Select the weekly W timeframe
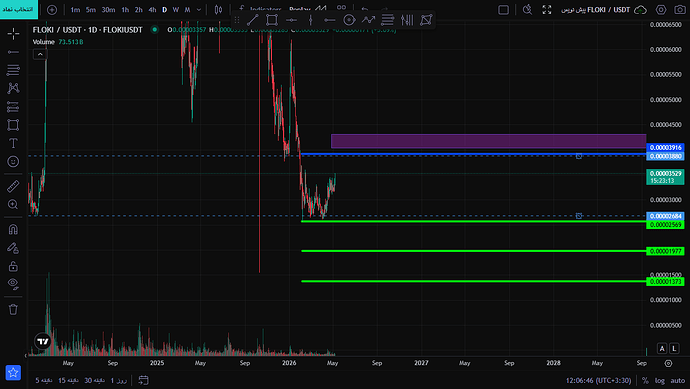The height and width of the screenshot is (389, 690). point(176,10)
